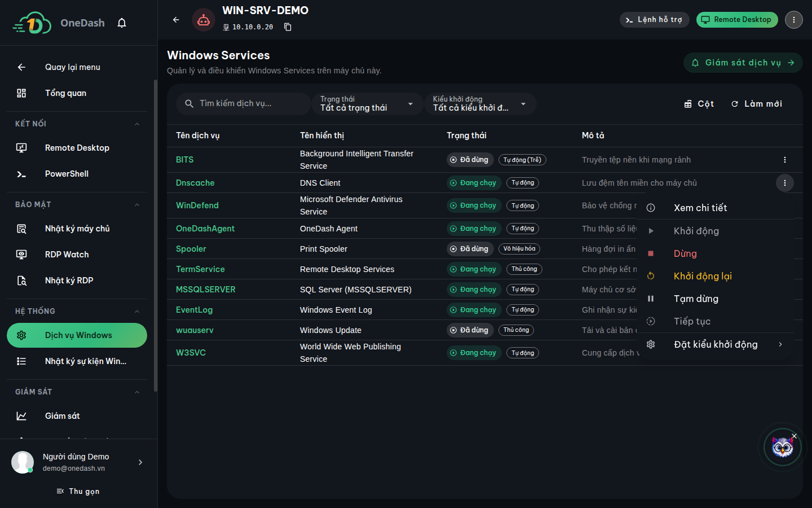Open the BITS service link
This screenshot has width=812, height=508.
[185, 160]
